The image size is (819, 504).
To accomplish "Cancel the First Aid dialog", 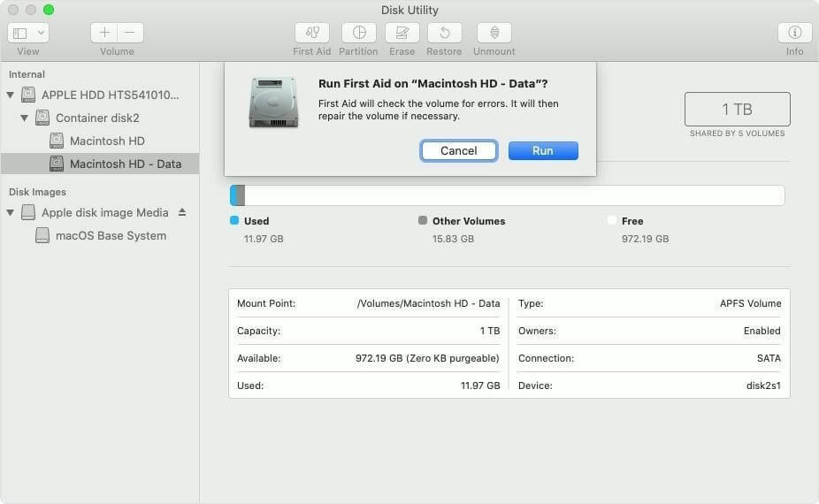I will click(x=458, y=150).
